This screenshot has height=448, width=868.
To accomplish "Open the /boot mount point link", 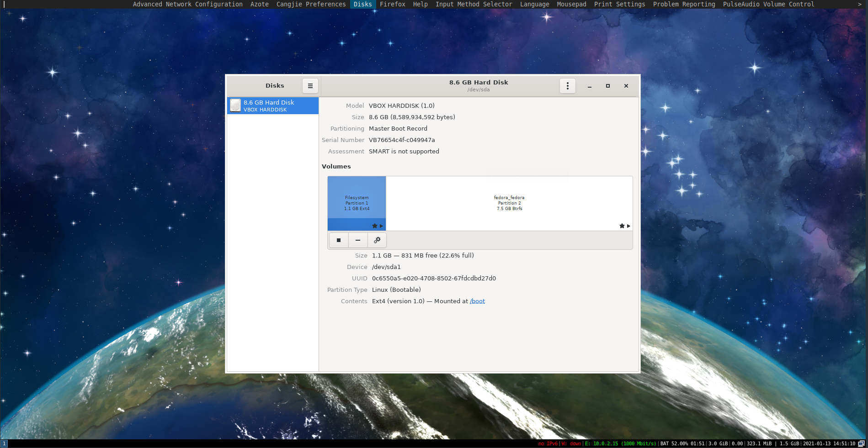I will 477,301.
